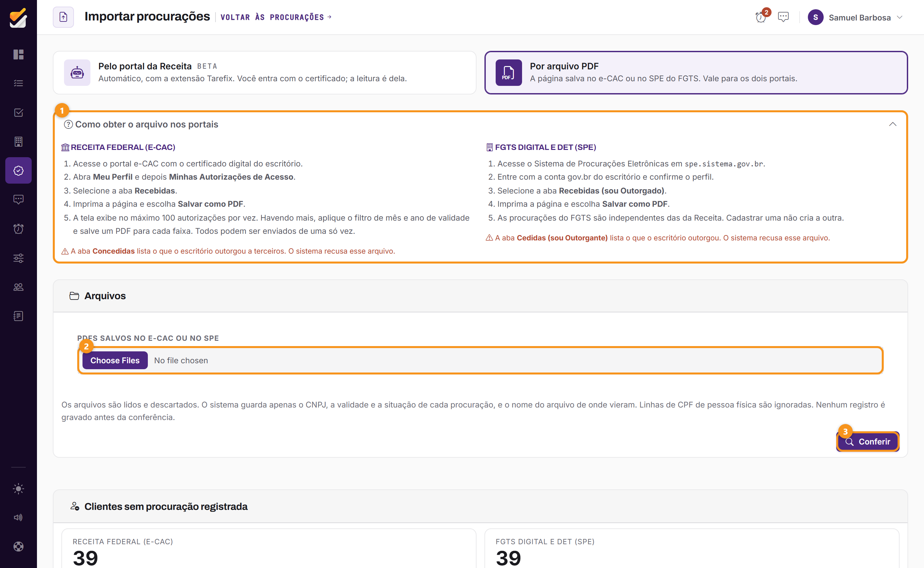Toggle sound speaker icon in sidebar

point(18,517)
